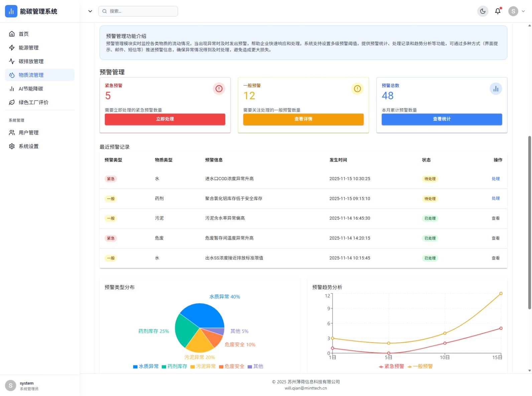Click the 碳排放管理 pulse icon
Viewport: 532px width, 396px height.
click(x=12, y=61)
